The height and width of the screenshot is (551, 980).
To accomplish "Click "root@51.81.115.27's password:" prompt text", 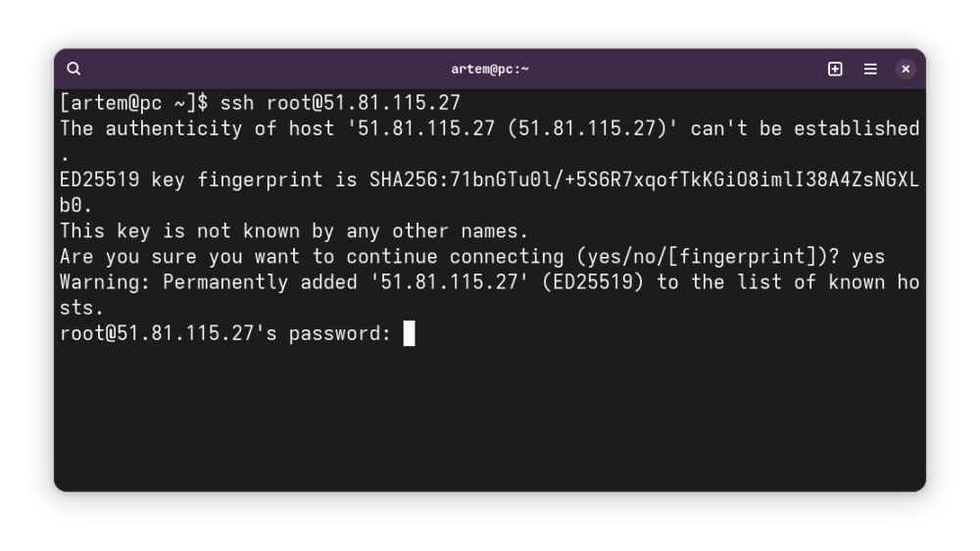I will tap(225, 333).
